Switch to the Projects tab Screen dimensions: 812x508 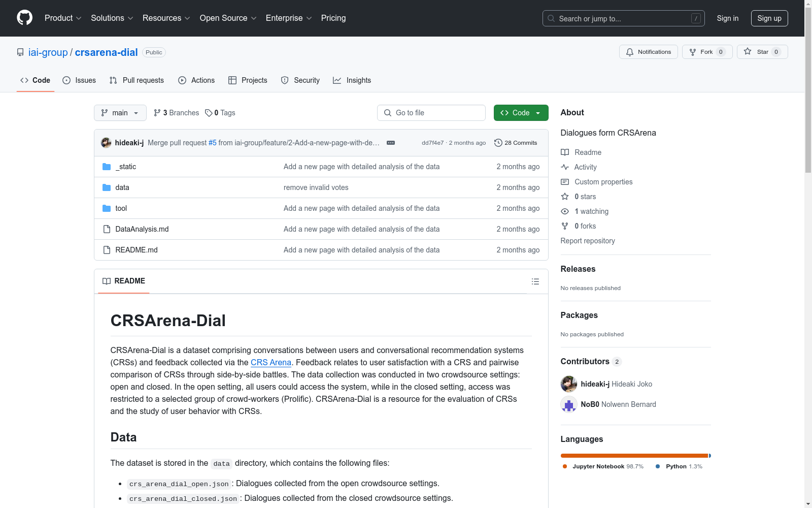[x=248, y=80]
